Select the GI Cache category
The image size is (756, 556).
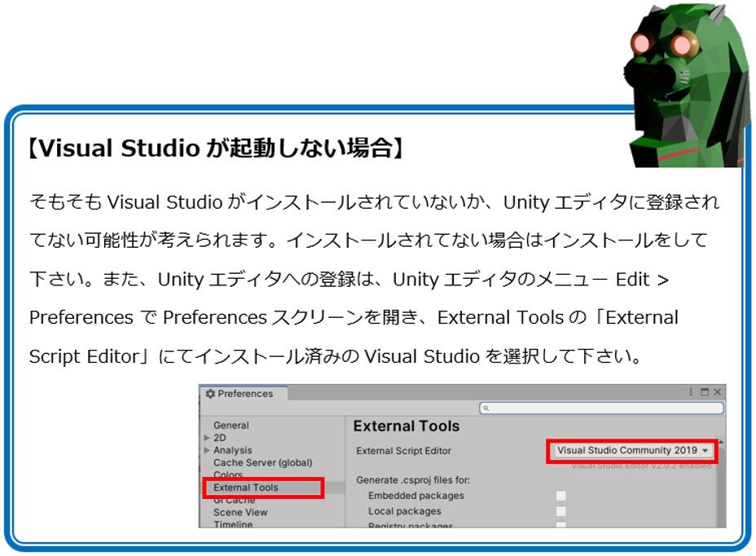tap(235, 501)
